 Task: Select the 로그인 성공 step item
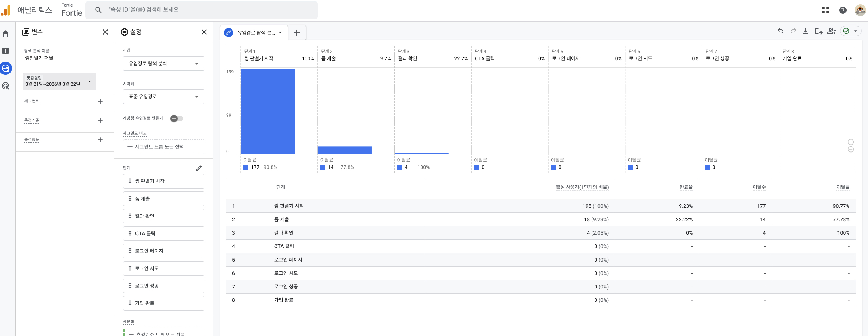click(x=164, y=286)
